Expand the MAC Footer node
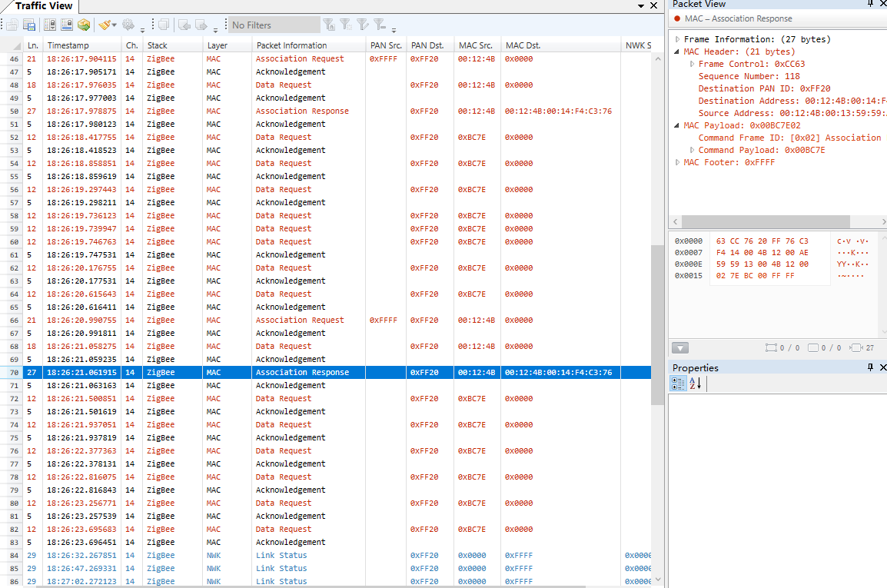This screenshot has width=887, height=588. (677, 162)
